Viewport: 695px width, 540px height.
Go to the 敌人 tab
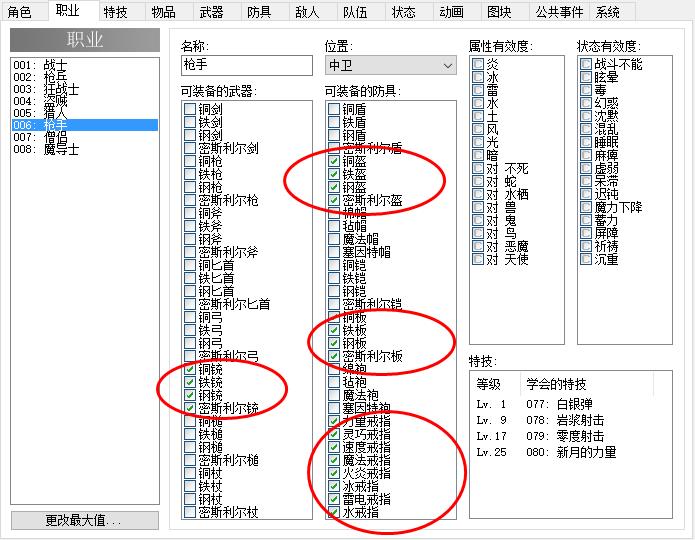pyautogui.click(x=307, y=12)
